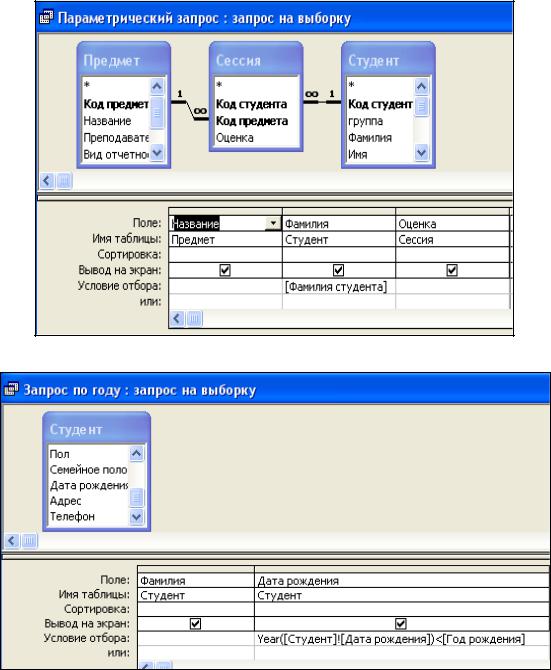551x670 pixels.
Task: Select Оценка field in Сессия table
Action: [234, 138]
